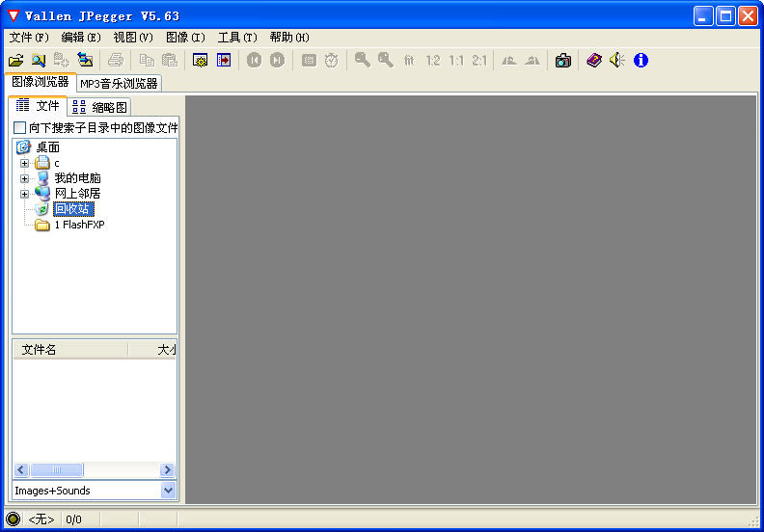
Task: Click the file list horizontal scrollbar thumb
Action: click(x=57, y=470)
